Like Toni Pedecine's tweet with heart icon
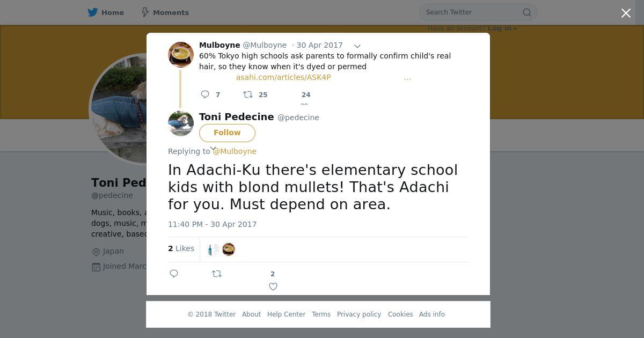This screenshot has width=644, height=338. pyautogui.click(x=273, y=286)
